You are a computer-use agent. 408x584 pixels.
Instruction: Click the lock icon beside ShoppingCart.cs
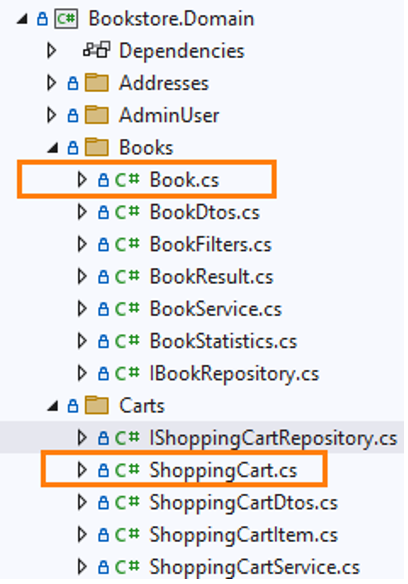103,471
